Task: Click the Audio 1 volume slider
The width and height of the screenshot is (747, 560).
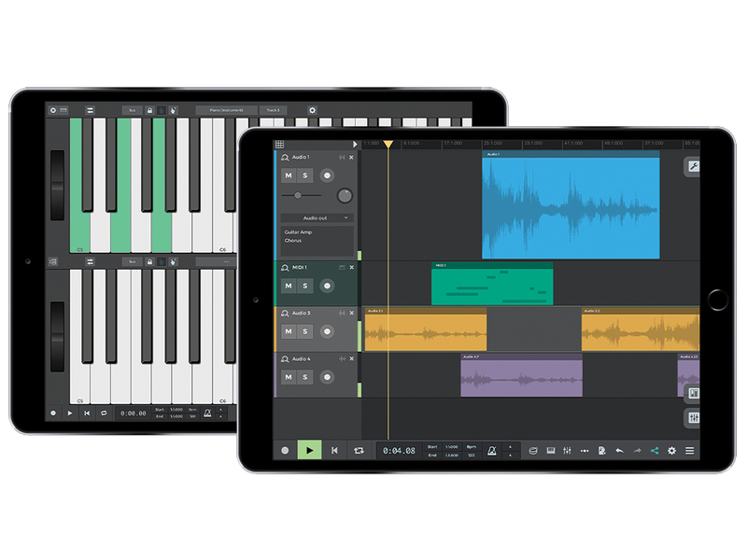Action: [x=298, y=194]
